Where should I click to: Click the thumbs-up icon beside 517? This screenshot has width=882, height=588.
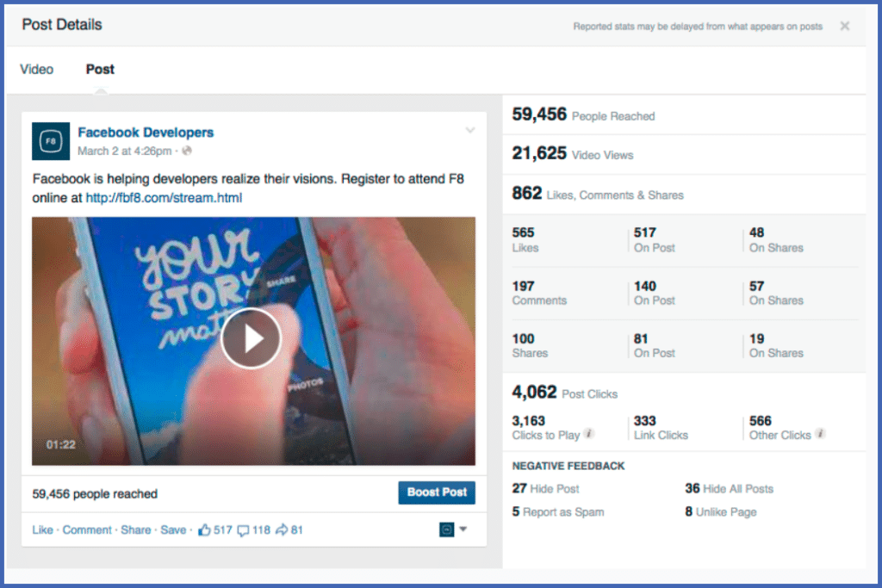coord(205,529)
